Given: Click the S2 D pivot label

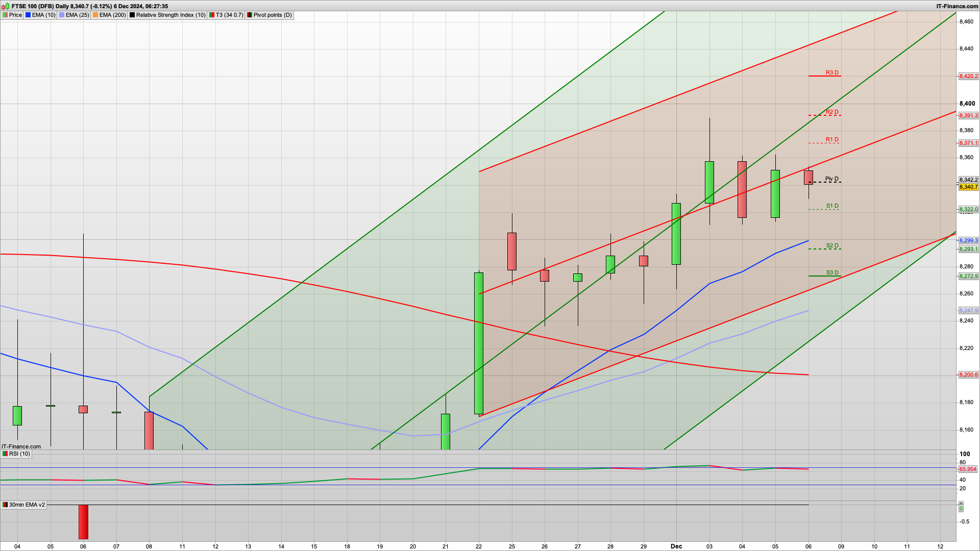Looking at the screenshot, I should tap(832, 245).
